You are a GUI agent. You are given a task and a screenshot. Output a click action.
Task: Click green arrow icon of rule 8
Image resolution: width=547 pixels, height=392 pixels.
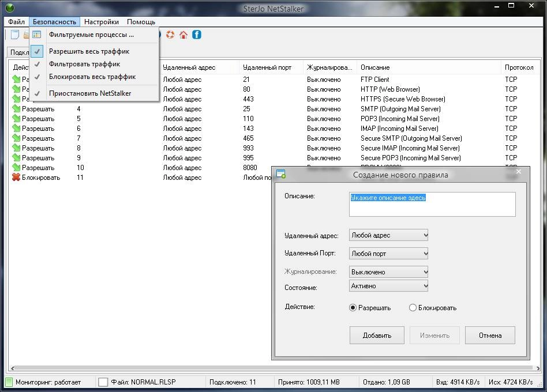(x=16, y=148)
